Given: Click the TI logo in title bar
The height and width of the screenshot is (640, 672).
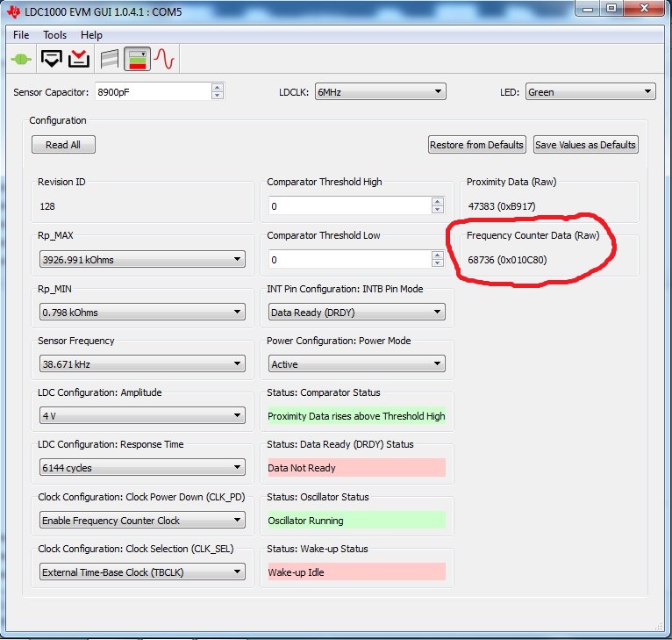Looking at the screenshot, I should (13, 11).
